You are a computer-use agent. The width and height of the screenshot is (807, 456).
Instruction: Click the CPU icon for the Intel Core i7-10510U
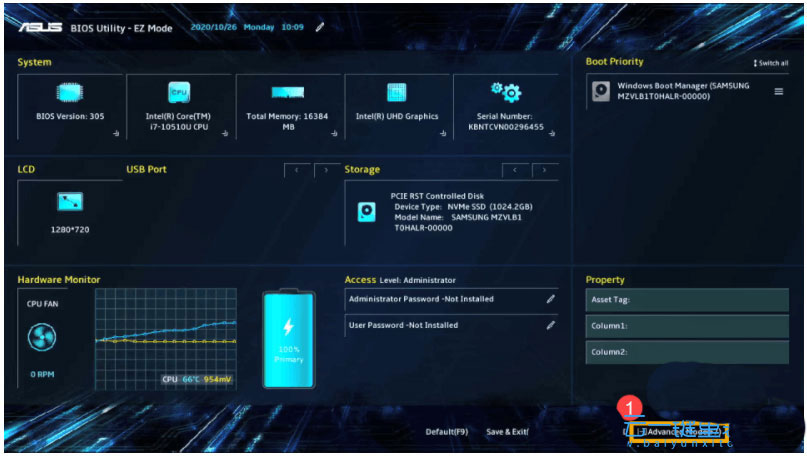(179, 93)
